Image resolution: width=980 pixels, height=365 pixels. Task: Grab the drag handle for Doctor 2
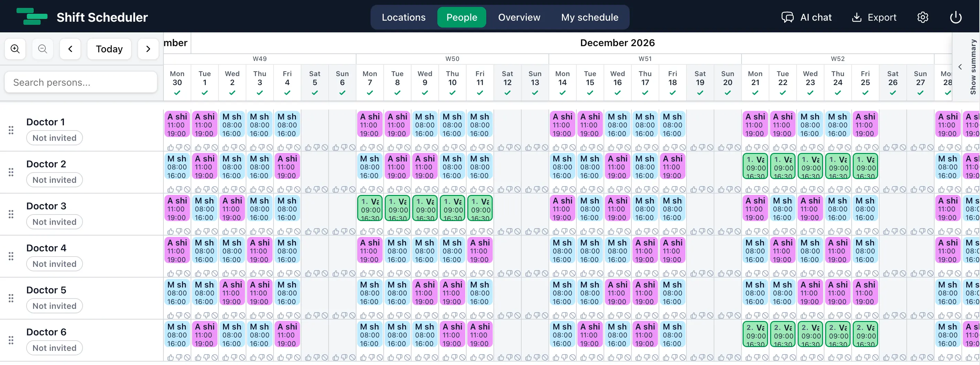tap(11, 172)
